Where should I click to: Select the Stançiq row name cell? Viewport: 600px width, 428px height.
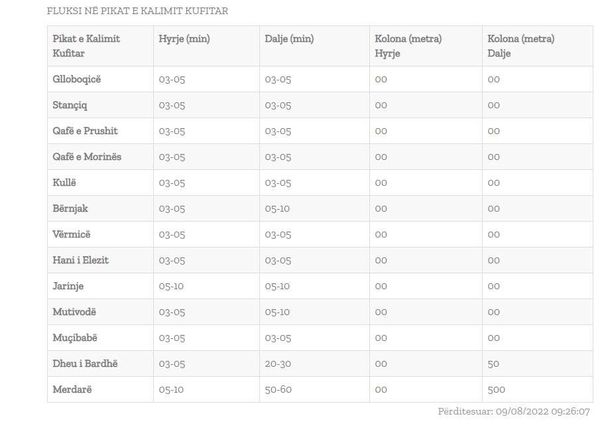(x=70, y=105)
